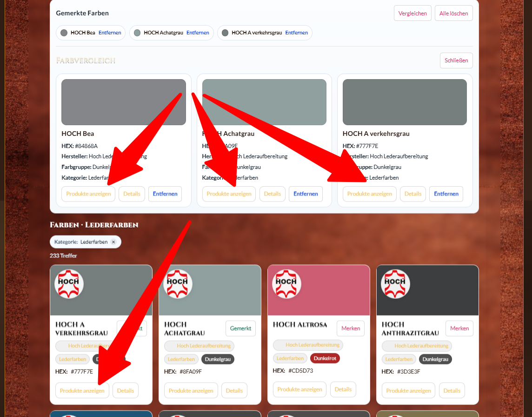Click the HOCH logo on Anthrazitgrau card
The width and height of the screenshot is (532, 417).
tap(395, 284)
